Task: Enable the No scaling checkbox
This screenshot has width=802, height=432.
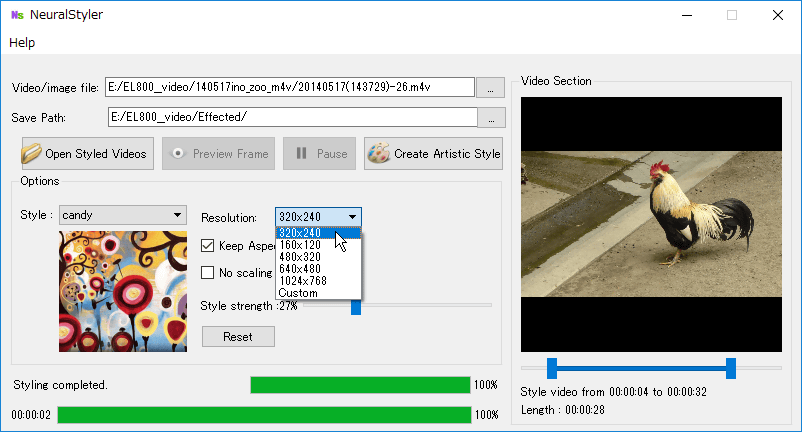Action: coord(208,272)
